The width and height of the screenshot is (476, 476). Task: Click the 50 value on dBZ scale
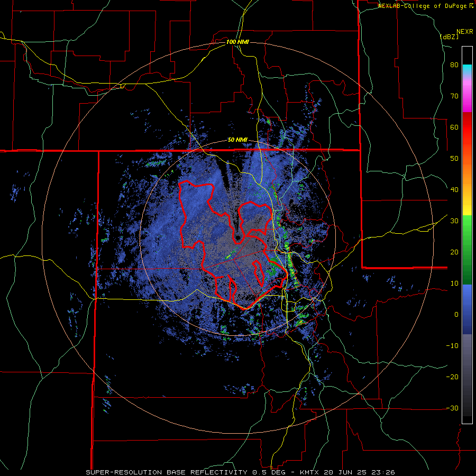point(454,159)
